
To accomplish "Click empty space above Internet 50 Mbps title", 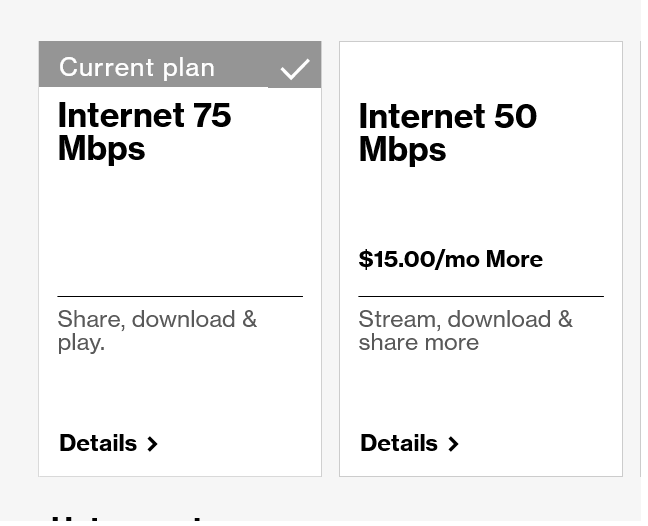I will pos(480,70).
